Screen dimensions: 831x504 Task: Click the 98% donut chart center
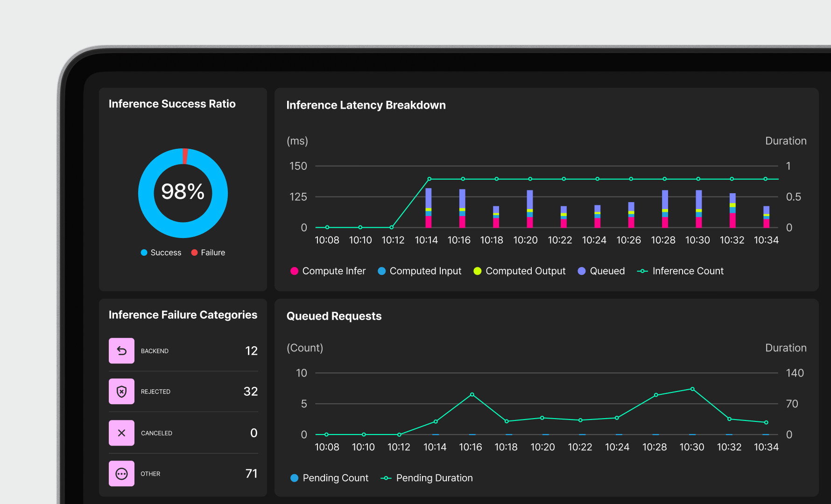pos(183,192)
